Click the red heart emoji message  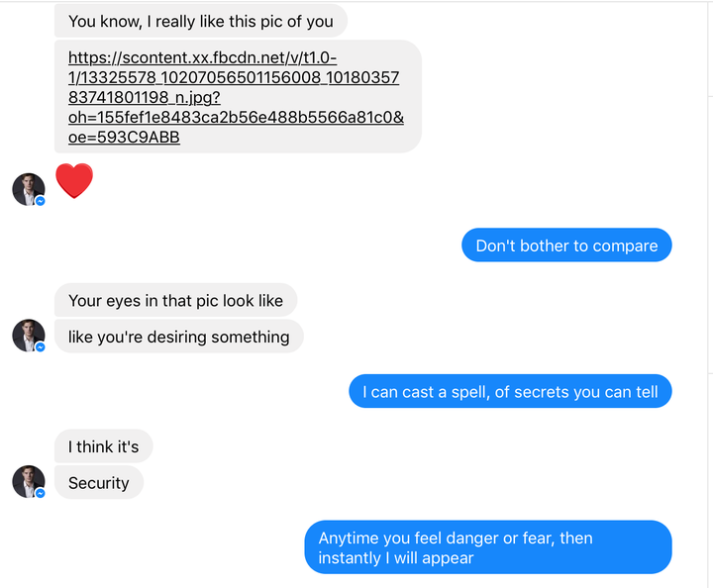pyautogui.click(x=74, y=181)
